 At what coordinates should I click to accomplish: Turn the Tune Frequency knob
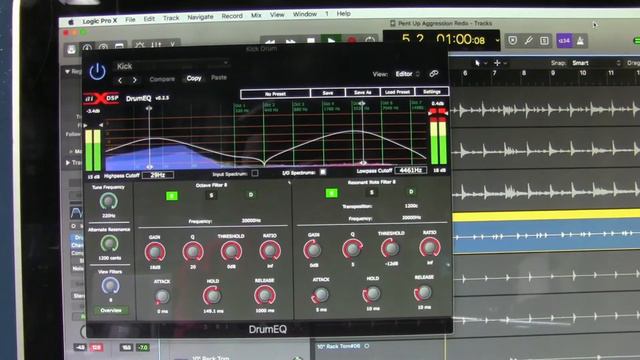109,201
